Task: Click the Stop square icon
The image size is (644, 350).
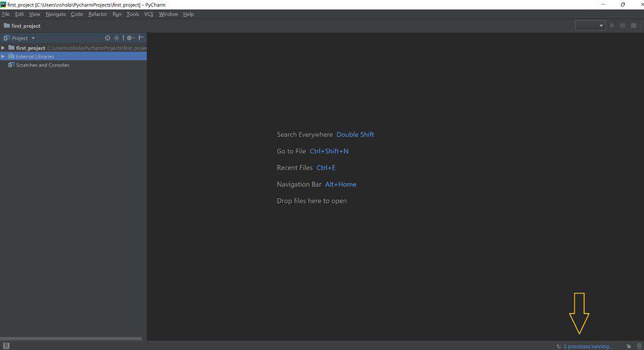Action: tap(633, 26)
